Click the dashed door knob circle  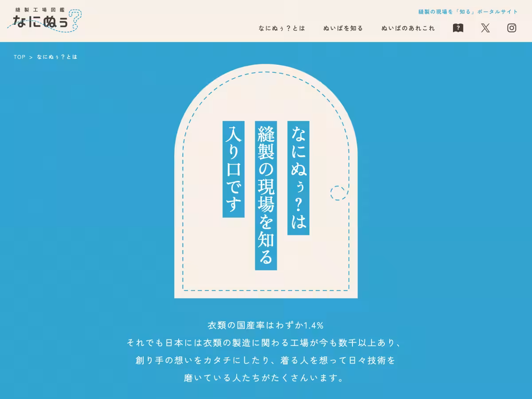[338, 193]
